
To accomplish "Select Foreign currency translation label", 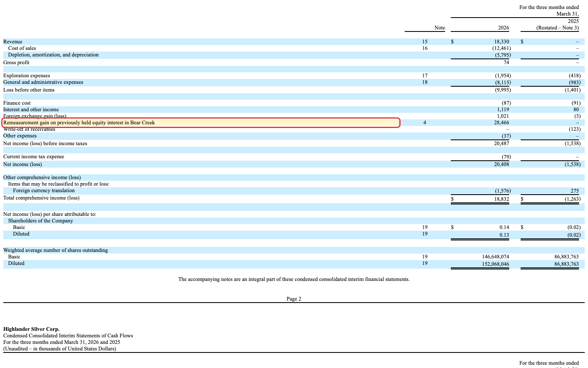I will 44,191.
